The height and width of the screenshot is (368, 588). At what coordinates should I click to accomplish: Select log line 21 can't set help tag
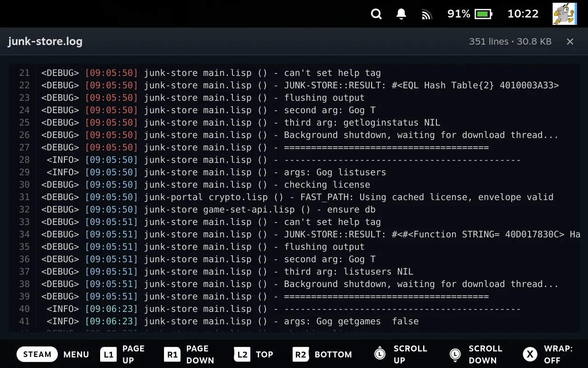pyautogui.click(x=294, y=73)
